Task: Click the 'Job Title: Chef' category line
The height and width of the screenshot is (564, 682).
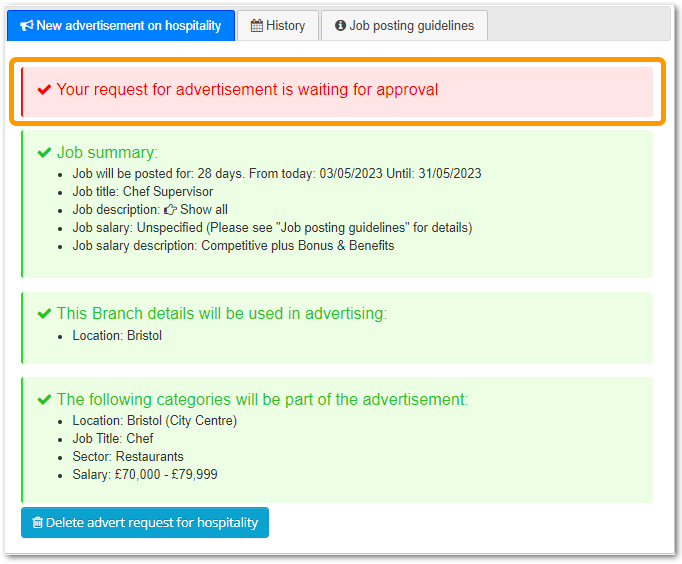Action: point(113,438)
